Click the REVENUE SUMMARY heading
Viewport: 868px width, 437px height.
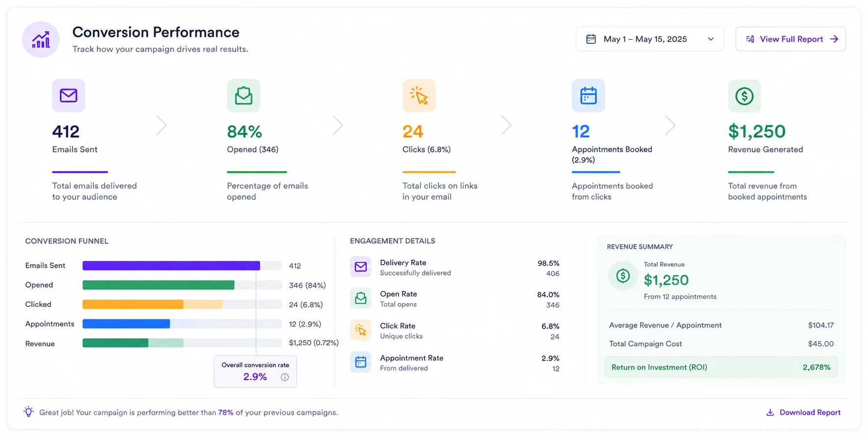tap(640, 246)
